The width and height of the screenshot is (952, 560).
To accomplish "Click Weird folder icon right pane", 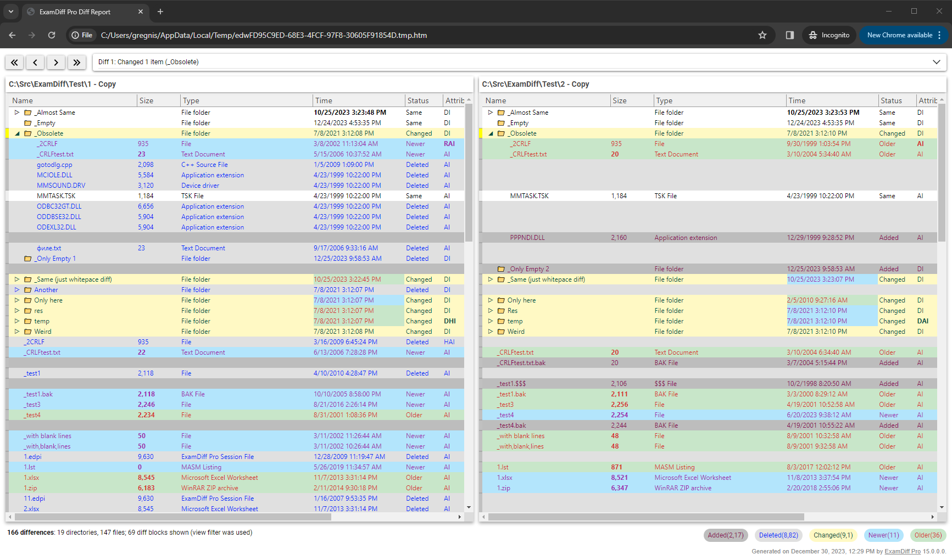I will [501, 332].
